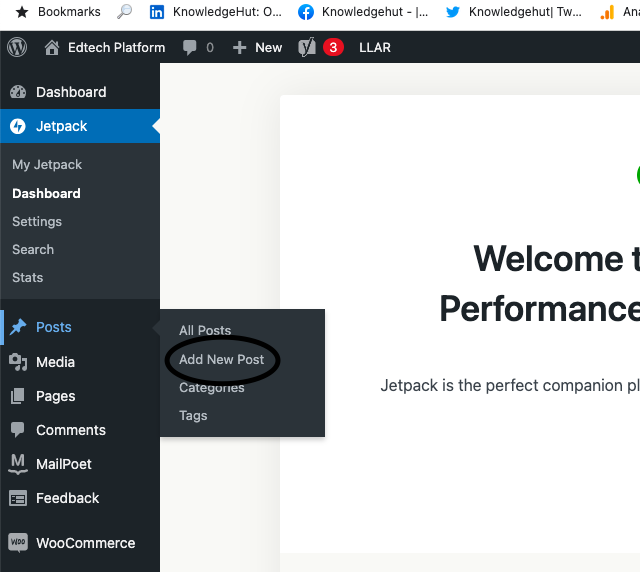Image resolution: width=640 pixels, height=572 pixels.
Task: Click the Pages icon in sidebar
Action: click(x=18, y=396)
